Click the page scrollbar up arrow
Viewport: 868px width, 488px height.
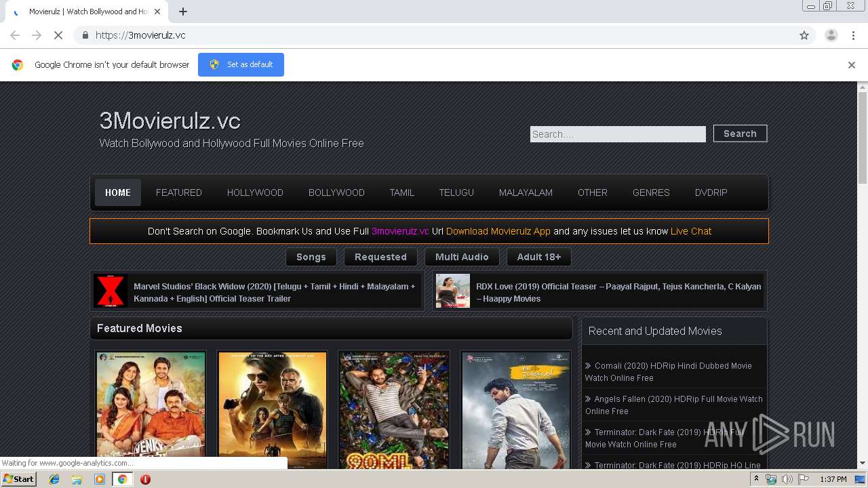[x=863, y=87]
